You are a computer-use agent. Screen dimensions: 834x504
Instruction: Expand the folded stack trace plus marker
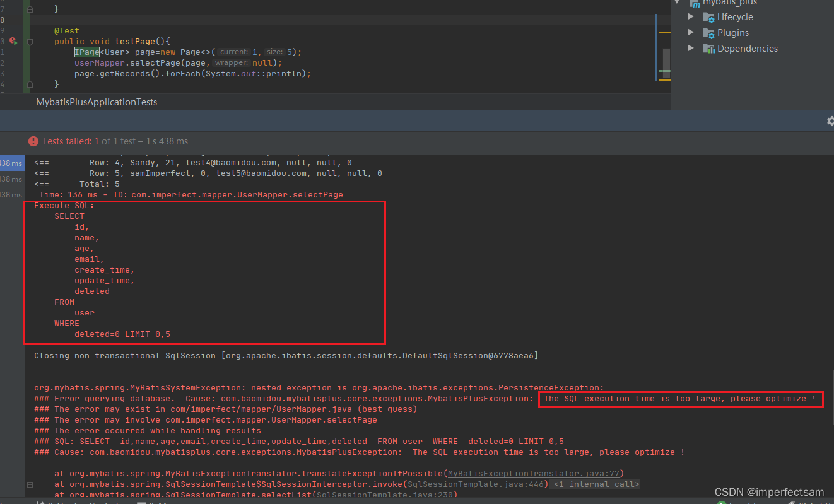point(30,484)
